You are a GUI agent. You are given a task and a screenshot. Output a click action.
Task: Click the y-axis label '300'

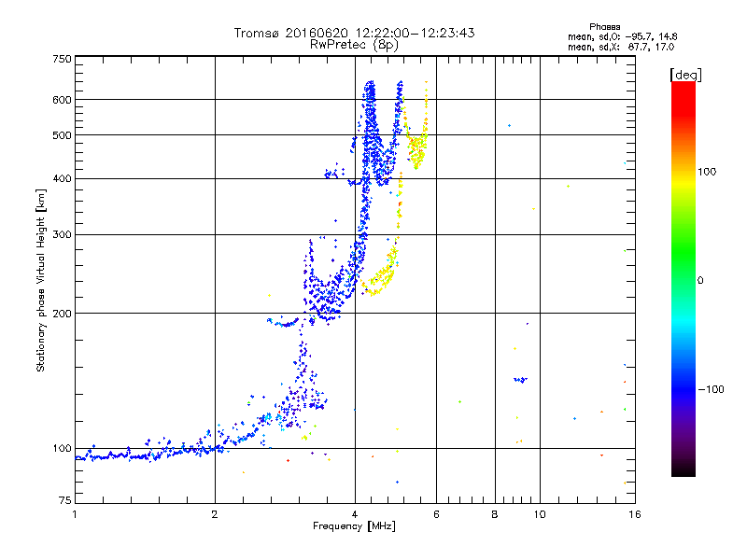[x=62, y=234]
